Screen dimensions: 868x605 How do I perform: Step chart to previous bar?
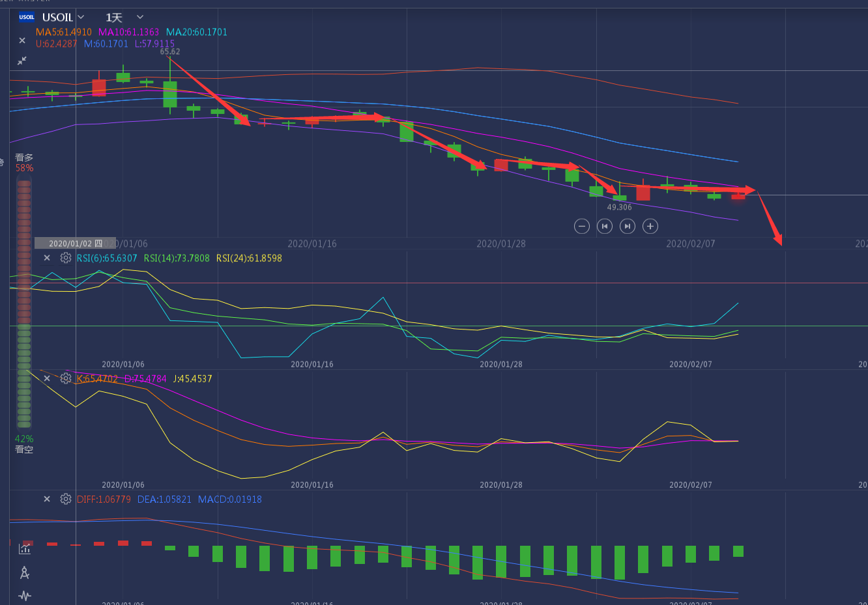click(605, 226)
